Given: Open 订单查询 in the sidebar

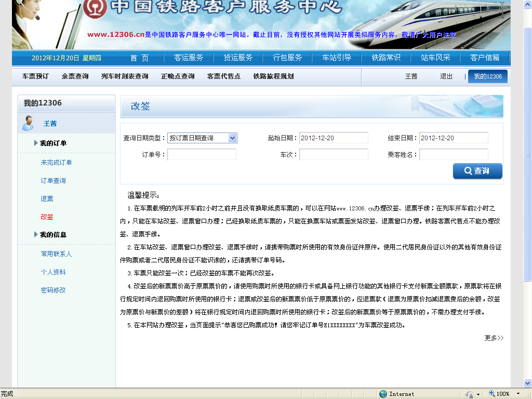Looking at the screenshot, I should [54, 180].
